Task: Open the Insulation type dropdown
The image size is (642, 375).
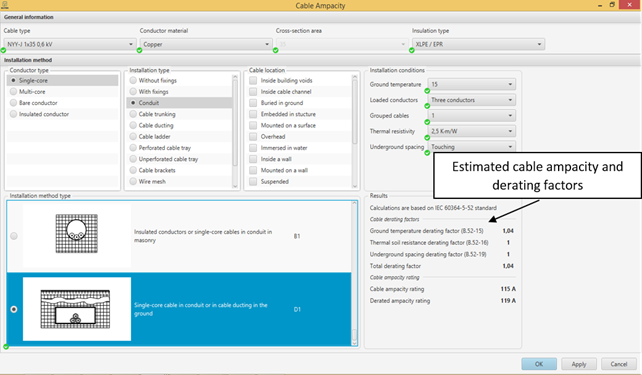Action: [x=478, y=44]
